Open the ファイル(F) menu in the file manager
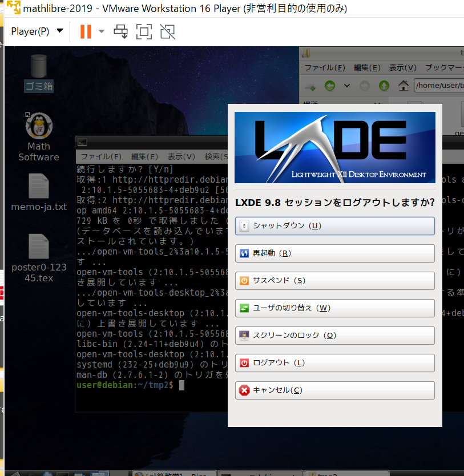Screen dimensions: 464x476 [x=325, y=67]
